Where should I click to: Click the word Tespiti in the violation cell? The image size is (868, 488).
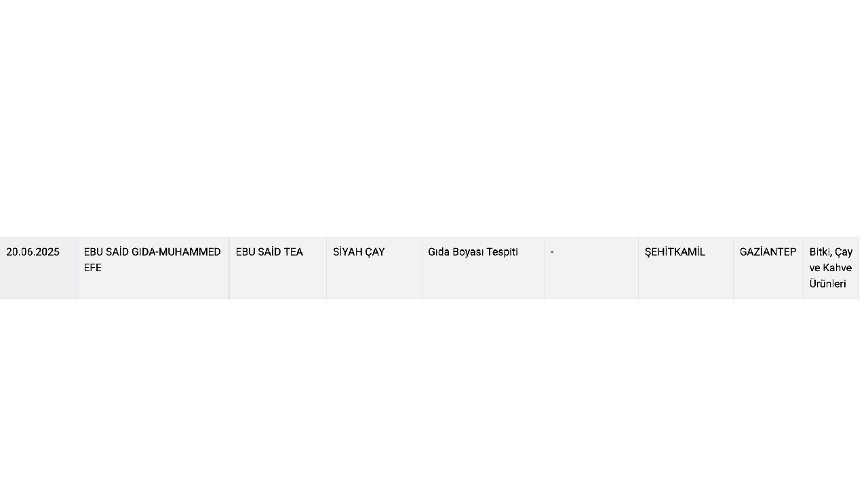click(x=502, y=252)
